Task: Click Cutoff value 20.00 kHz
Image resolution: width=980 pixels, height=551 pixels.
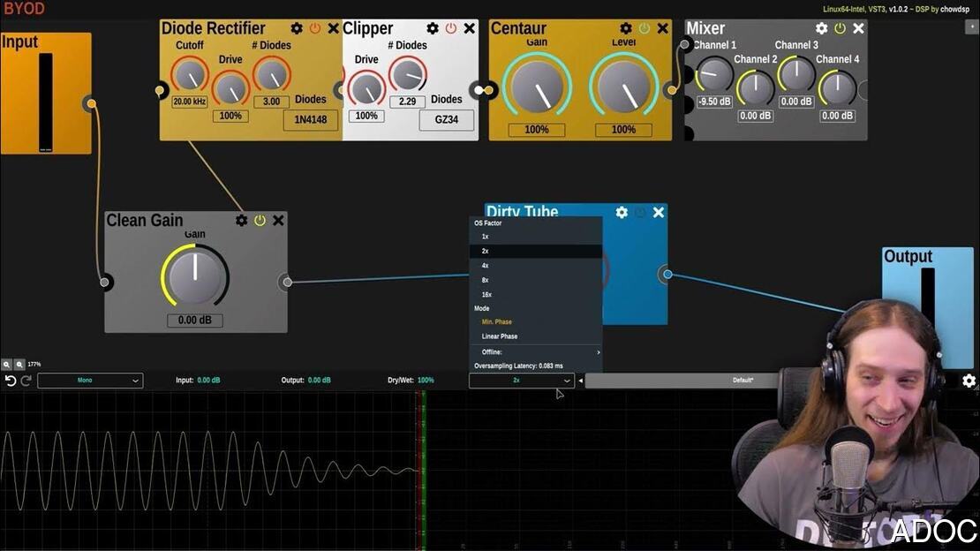Action: pos(189,102)
